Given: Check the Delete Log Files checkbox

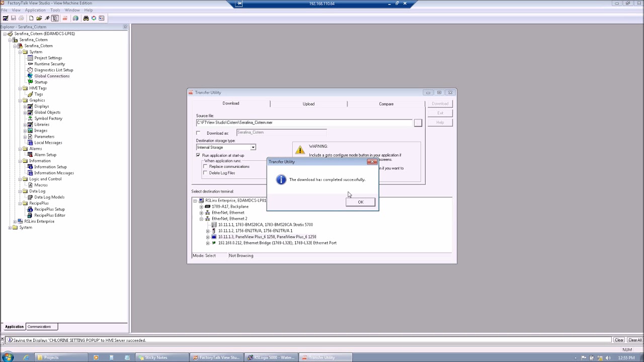Looking at the screenshot, I should [205, 173].
